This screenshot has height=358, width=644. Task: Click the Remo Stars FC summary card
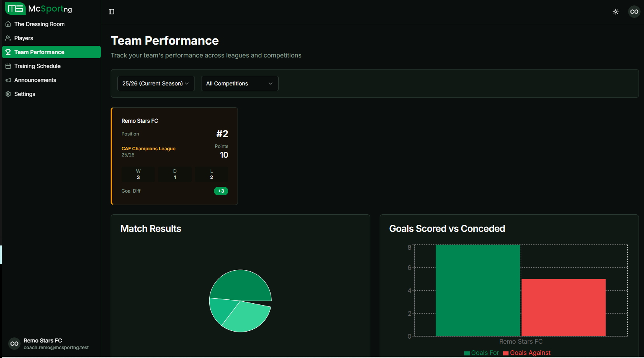[x=174, y=156]
